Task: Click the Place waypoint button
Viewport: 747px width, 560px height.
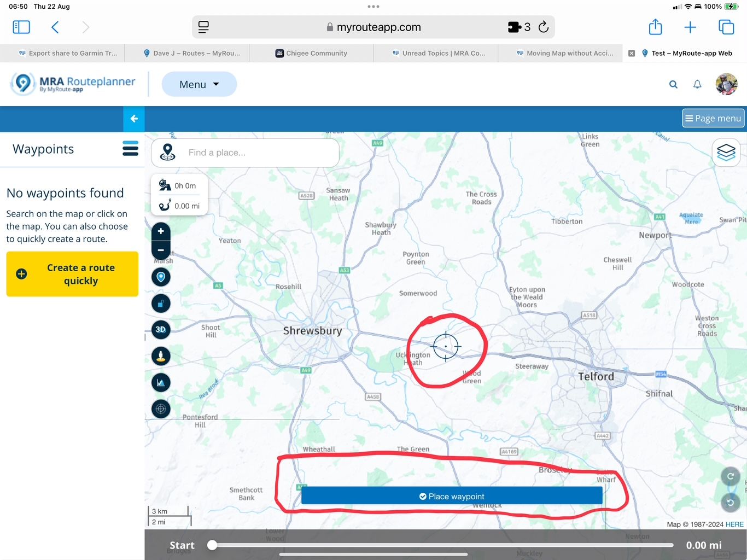Action: pos(452,496)
